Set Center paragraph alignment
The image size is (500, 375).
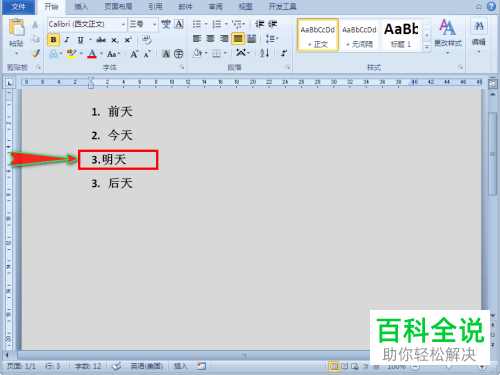(x=210, y=39)
